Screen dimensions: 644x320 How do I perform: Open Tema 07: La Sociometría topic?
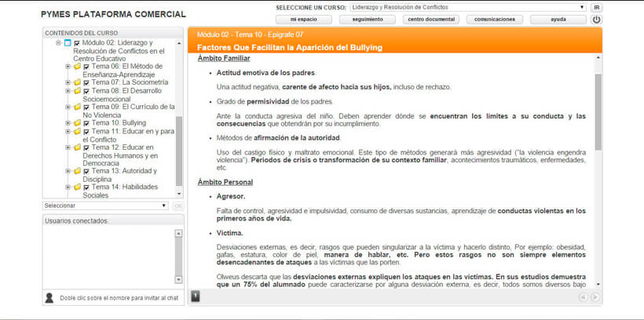click(x=130, y=82)
